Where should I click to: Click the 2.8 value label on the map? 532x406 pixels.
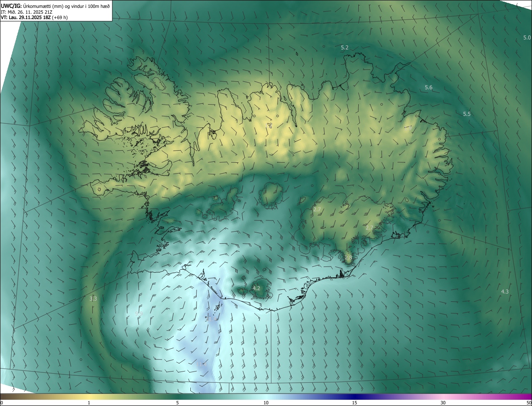coord(348,258)
